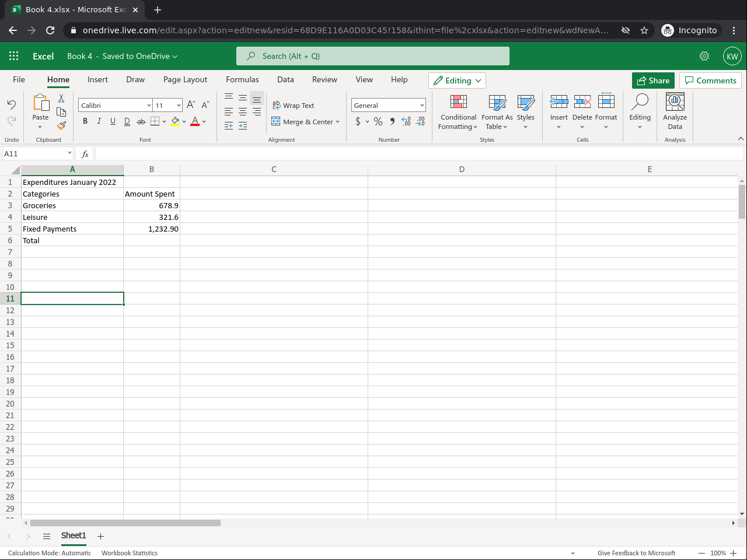Toggle Wrap Text on selected cell

pos(293,106)
